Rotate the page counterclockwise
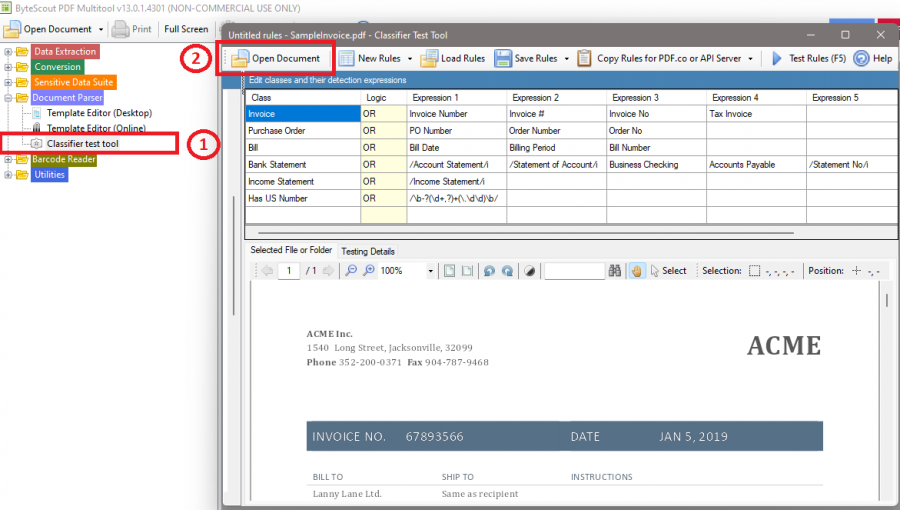 [489, 271]
